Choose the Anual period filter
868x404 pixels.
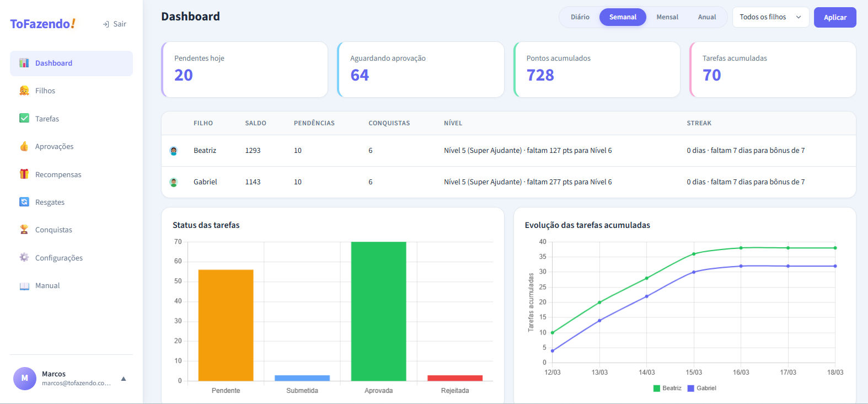coord(706,17)
